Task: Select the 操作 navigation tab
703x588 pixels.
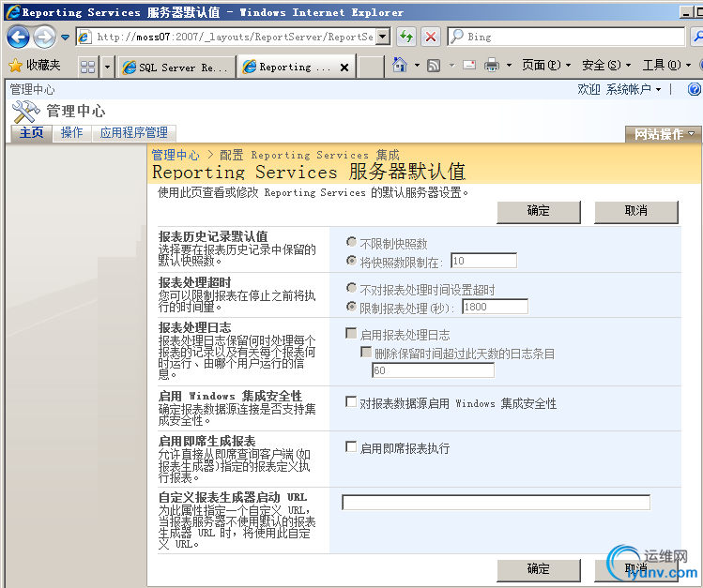Action: [x=71, y=132]
